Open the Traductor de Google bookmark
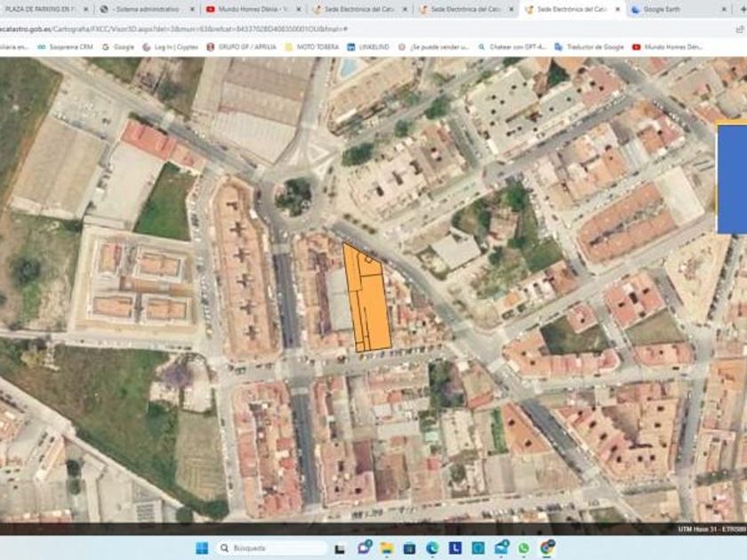 (588, 46)
